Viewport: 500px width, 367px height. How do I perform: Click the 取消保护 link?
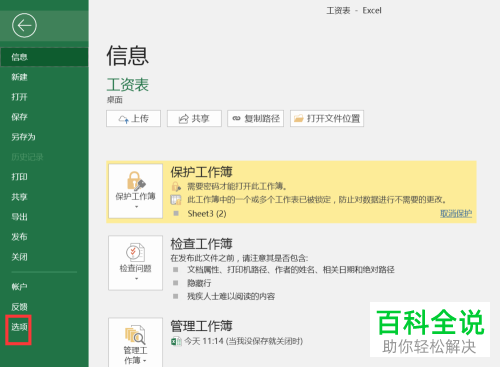click(456, 213)
